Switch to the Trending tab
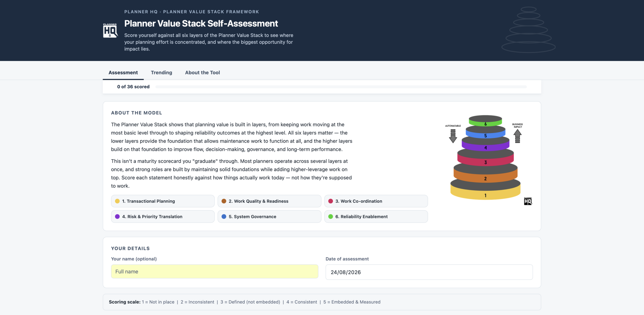The image size is (644, 315). tap(162, 73)
